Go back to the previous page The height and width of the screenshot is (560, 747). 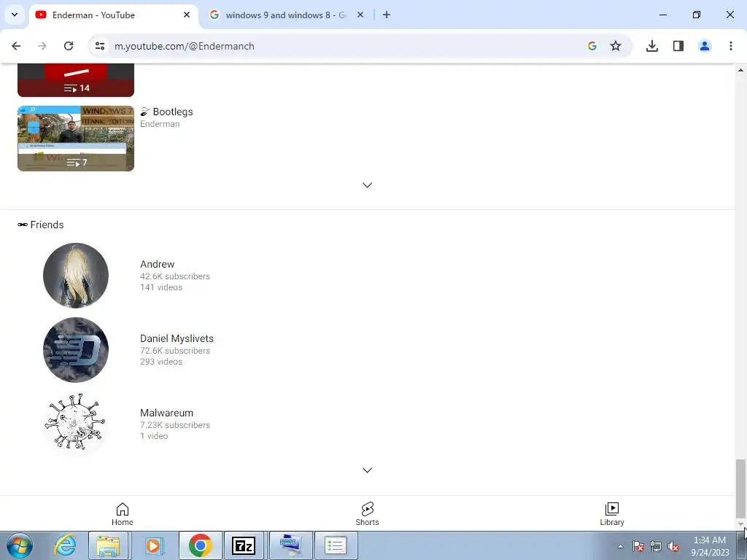click(16, 46)
